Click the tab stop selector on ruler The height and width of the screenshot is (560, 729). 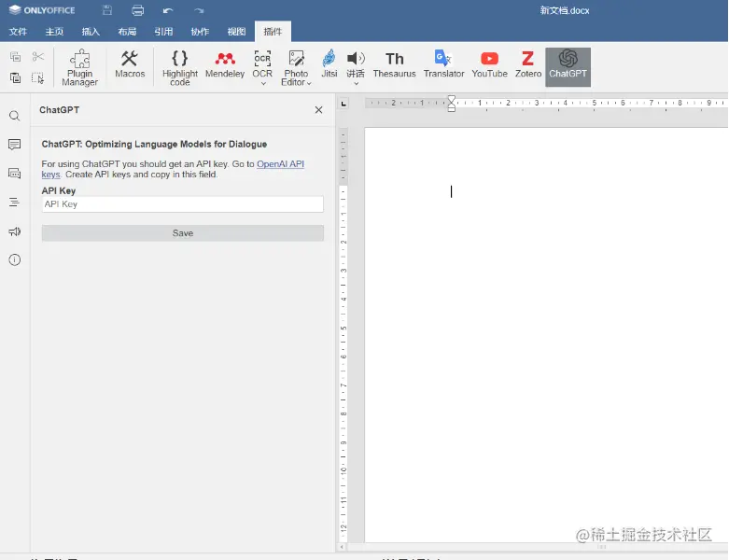click(343, 104)
